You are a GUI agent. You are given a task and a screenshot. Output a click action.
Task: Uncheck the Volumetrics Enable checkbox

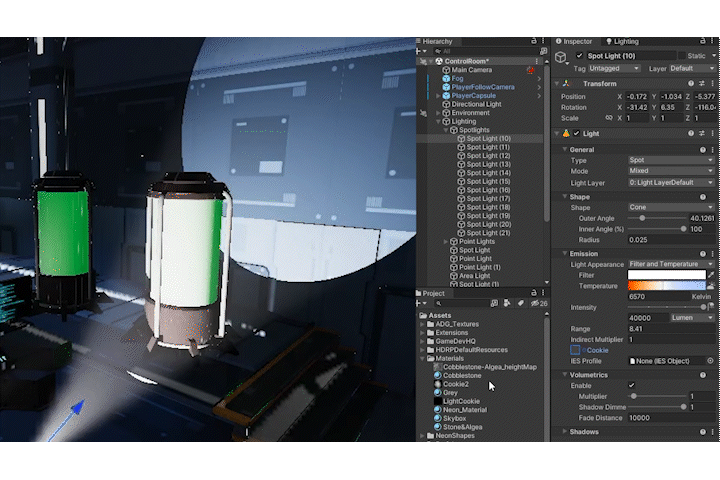click(631, 385)
